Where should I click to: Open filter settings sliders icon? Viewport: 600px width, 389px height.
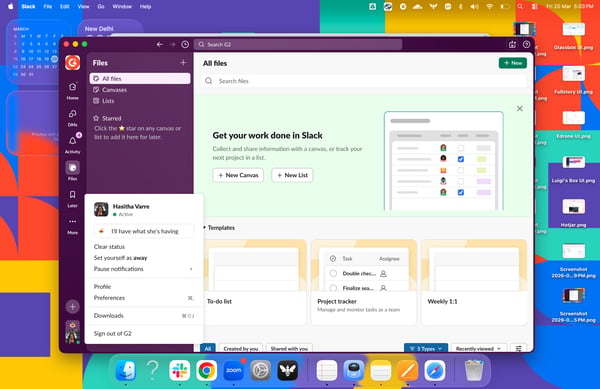(x=518, y=348)
